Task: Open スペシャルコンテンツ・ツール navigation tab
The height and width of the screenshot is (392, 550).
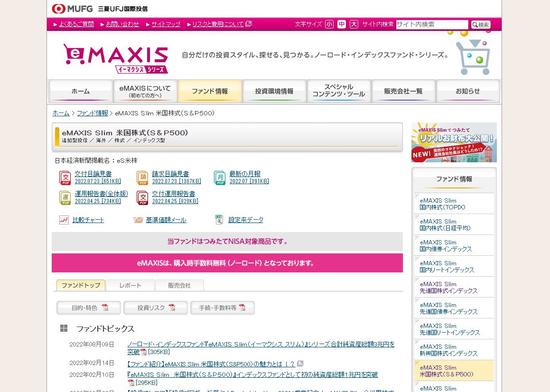Action: (339, 91)
